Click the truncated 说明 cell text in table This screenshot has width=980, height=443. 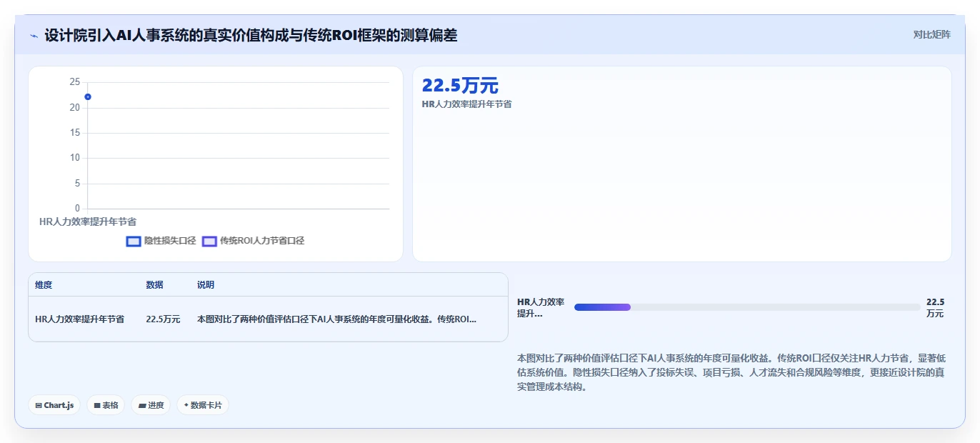tap(336, 319)
